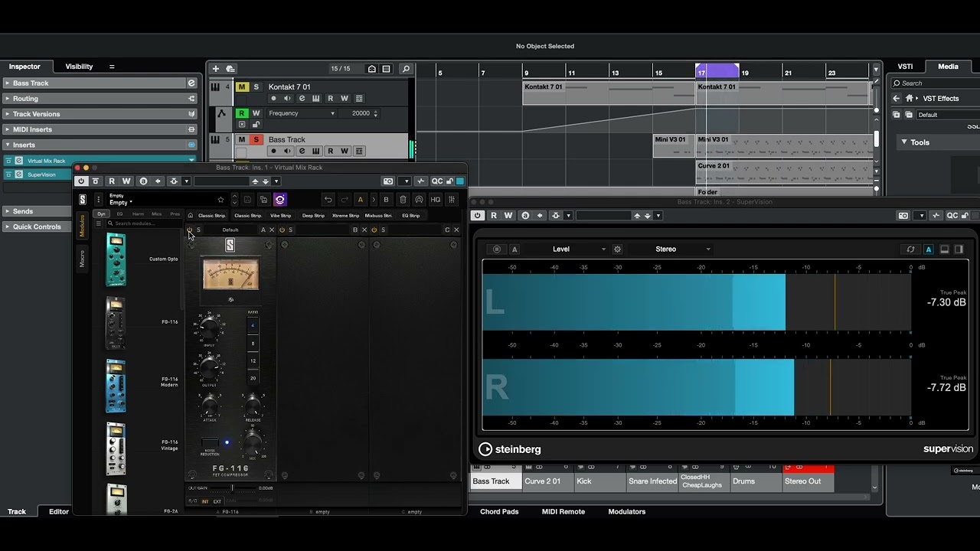Toggle monitor on Bass Track

288,152
